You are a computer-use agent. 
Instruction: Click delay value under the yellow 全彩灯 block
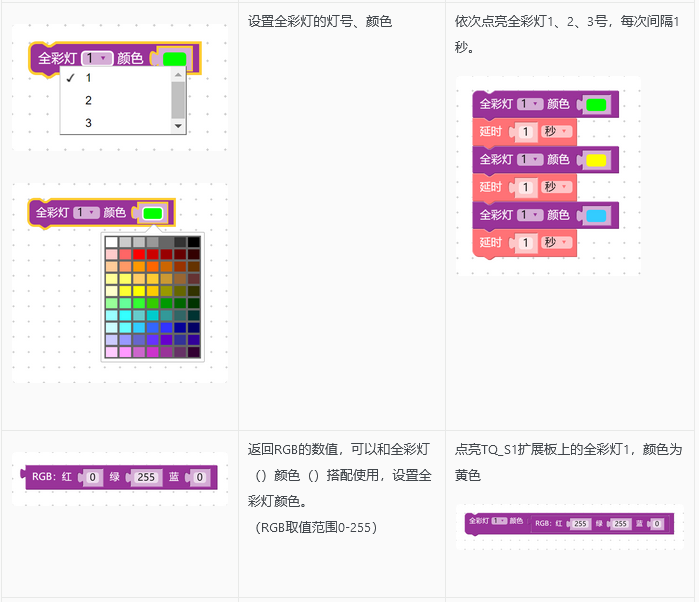pos(526,187)
